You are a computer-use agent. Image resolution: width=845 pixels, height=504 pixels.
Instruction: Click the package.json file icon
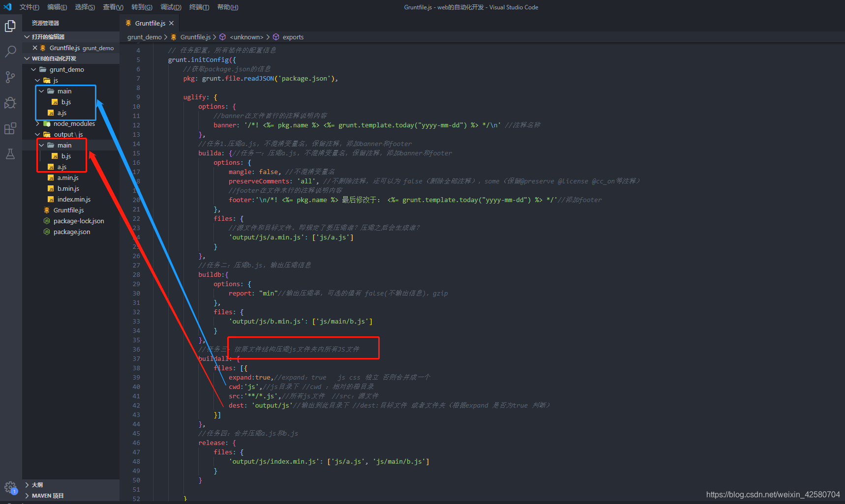click(x=47, y=232)
